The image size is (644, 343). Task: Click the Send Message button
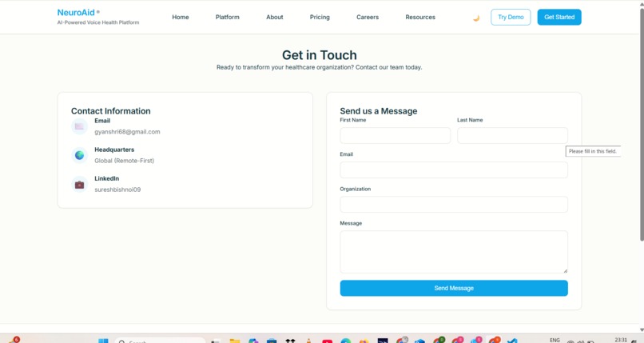(x=454, y=289)
